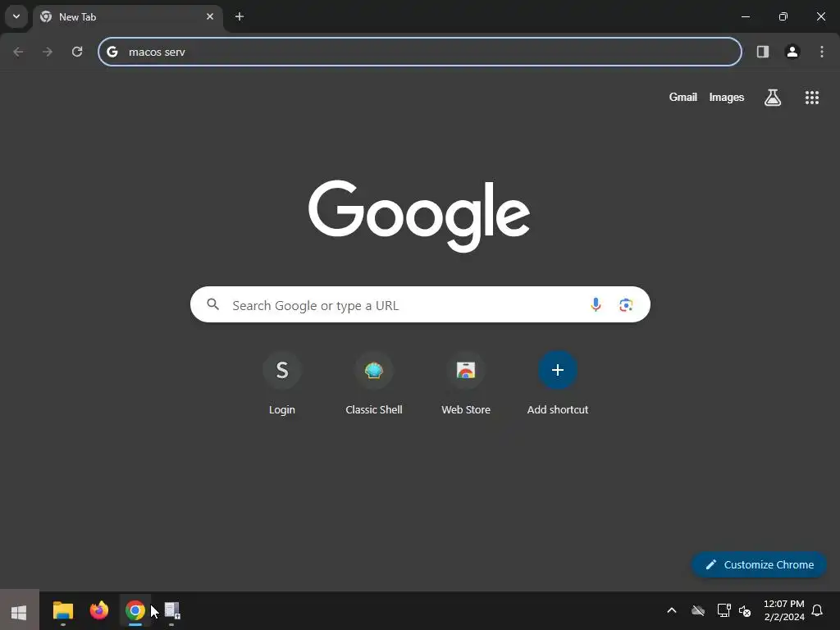
Task: Click the Chrome taskbar icon
Action: 135,610
